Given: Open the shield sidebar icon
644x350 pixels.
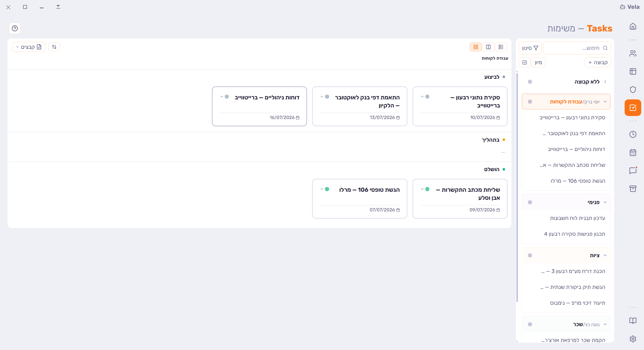Looking at the screenshot, I should [633, 90].
